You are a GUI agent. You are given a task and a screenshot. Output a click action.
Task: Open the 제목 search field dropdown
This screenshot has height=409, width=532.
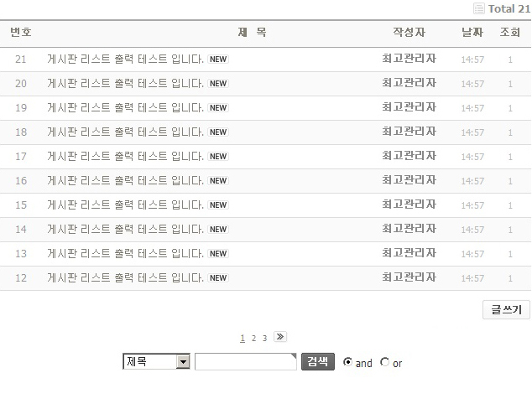click(x=183, y=362)
